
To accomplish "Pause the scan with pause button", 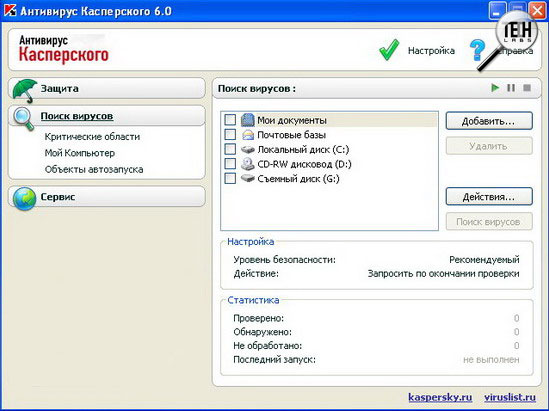I will (x=511, y=88).
